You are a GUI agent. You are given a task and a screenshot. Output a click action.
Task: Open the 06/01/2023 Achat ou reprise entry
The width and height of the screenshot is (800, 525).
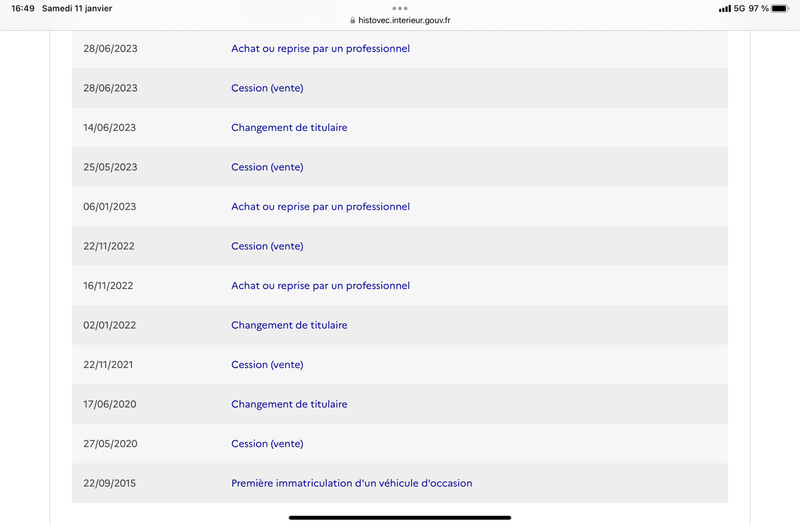(x=320, y=207)
